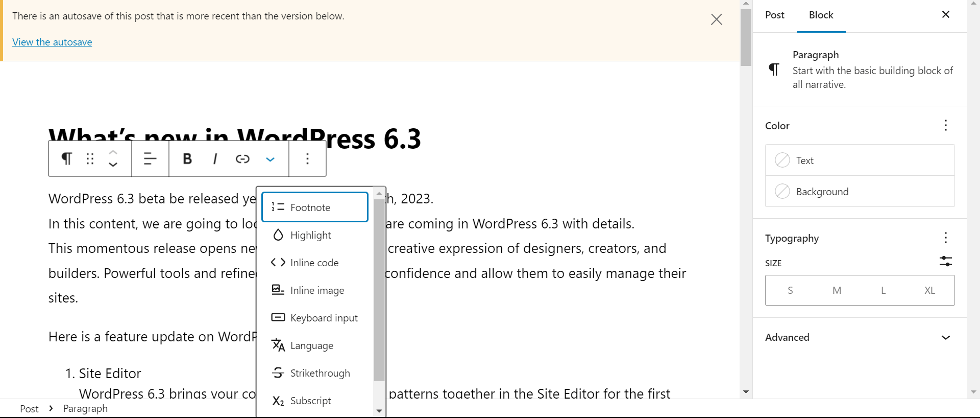Click the Strikethrough S icon
This screenshot has width=980, height=418.
(278, 373)
